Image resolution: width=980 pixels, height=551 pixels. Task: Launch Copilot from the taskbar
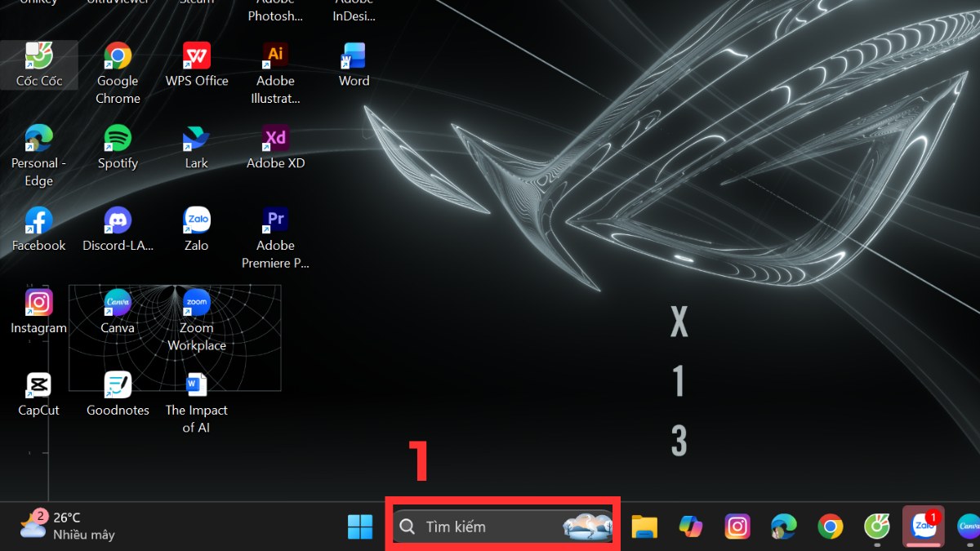coord(691,527)
